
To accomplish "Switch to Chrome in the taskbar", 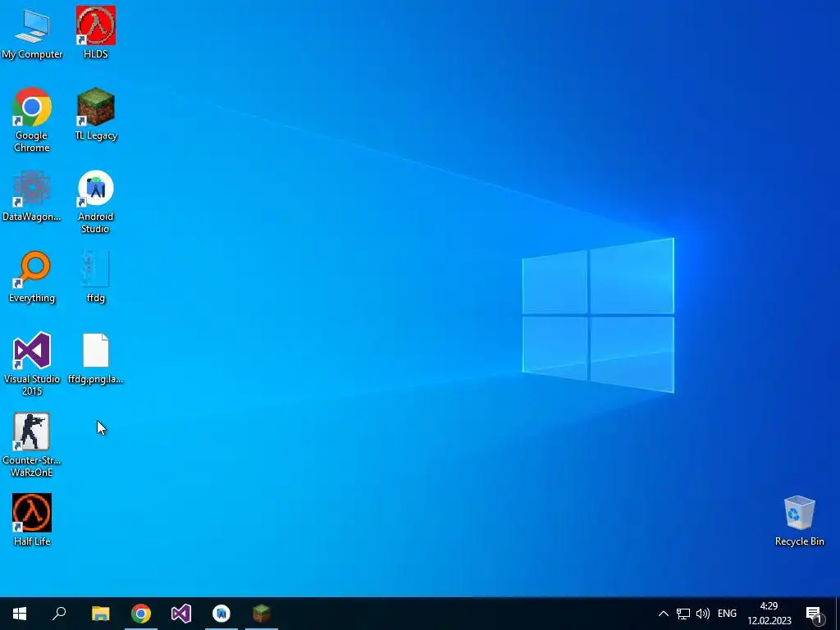I will coord(141,614).
